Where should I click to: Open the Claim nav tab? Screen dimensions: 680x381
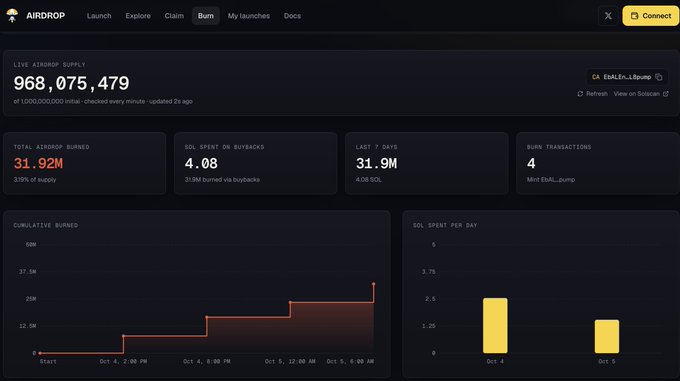174,16
